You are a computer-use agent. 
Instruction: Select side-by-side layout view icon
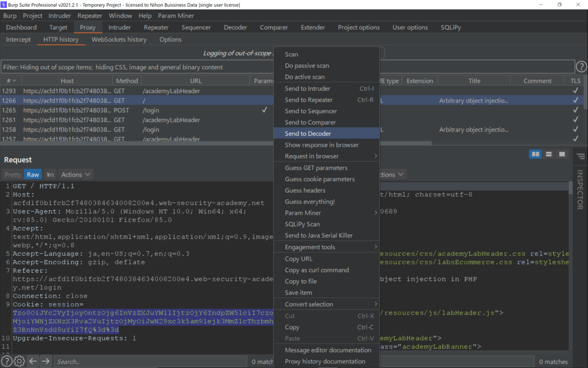pyautogui.click(x=536, y=154)
